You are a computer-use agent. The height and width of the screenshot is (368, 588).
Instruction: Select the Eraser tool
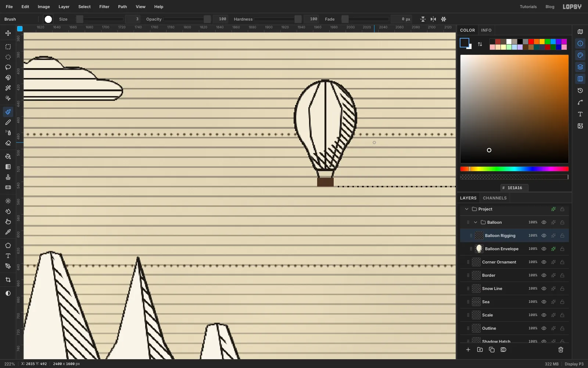pos(8,143)
